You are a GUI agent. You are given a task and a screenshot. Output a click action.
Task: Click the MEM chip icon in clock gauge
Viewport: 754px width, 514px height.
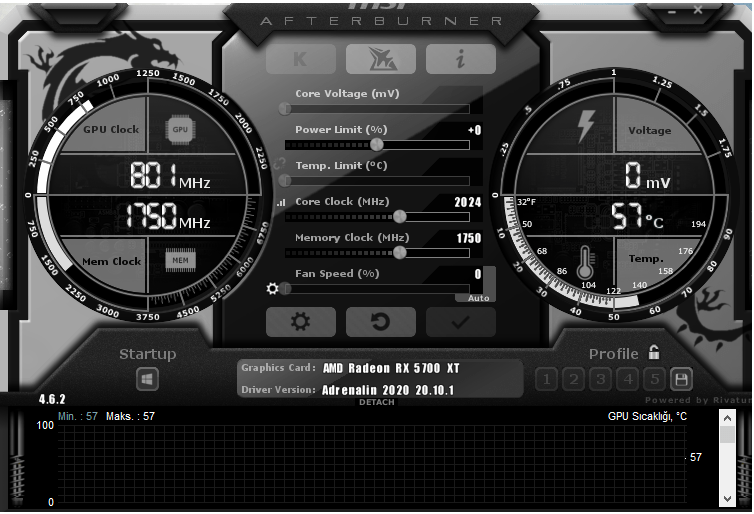(x=180, y=260)
